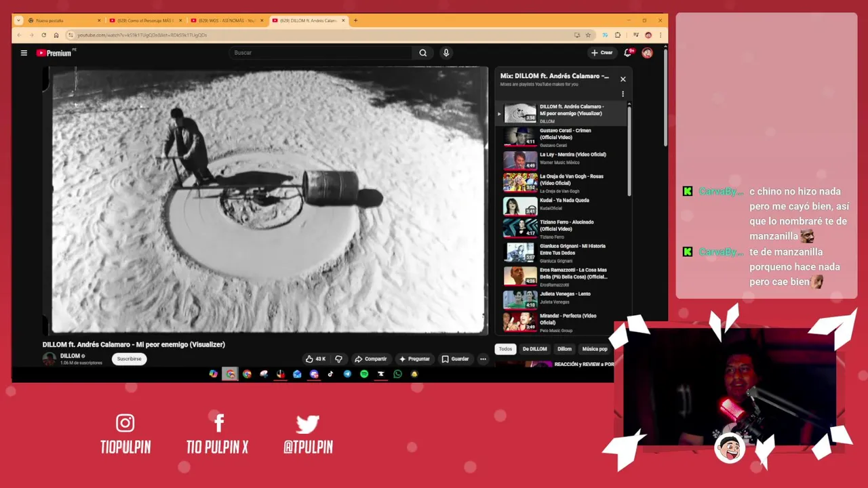Select the Dillom filter chip

pos(564,349)
